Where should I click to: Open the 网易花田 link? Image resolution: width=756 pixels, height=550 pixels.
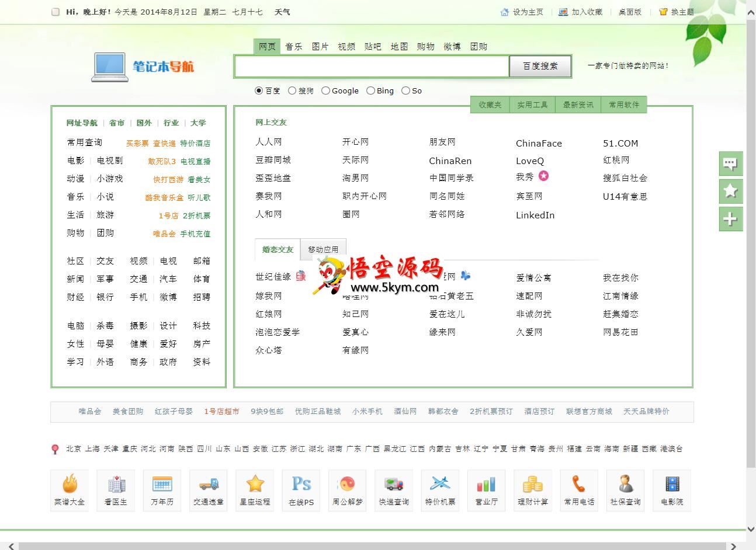tap(620, 332)
